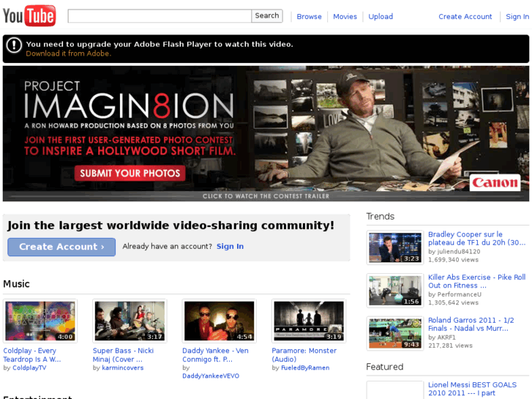Open the DaddyYankeeVEVO channel link

[211, 376]
